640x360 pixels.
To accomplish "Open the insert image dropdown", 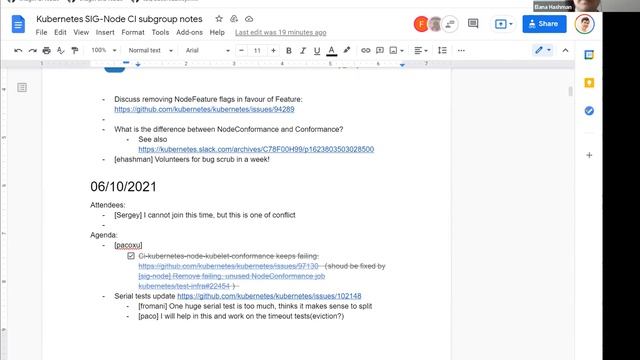I will pyautogui.click(x=396, y=51).
